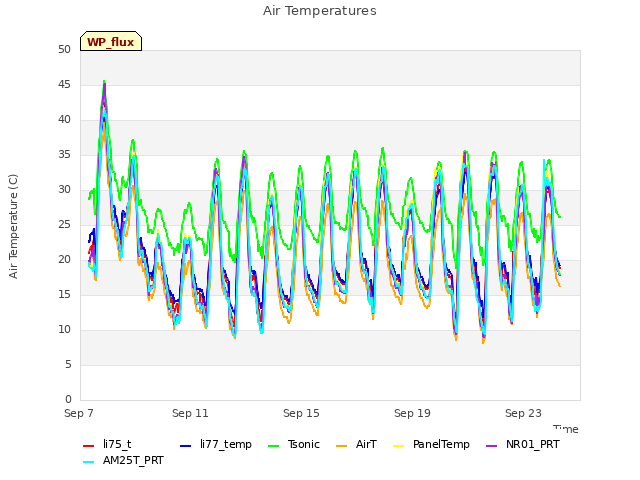This screenshot has height=480, width=640.
Task: Click the 30 y-axis tick label
Action: coord(64,190)
